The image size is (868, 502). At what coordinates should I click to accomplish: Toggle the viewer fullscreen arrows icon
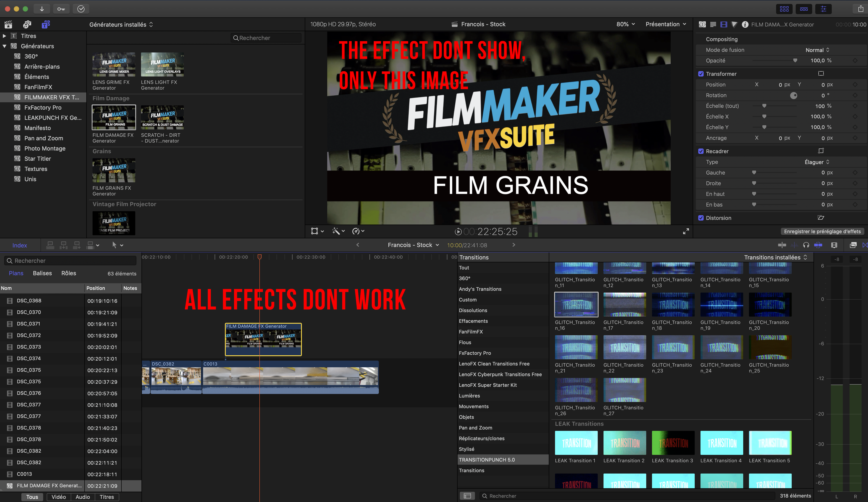click(x=686, y=231)
